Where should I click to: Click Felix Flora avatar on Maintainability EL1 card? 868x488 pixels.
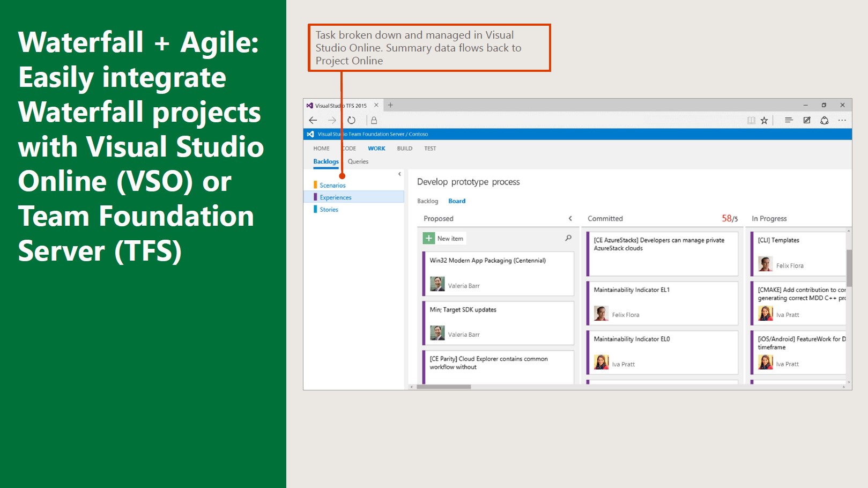coord(602,313)
